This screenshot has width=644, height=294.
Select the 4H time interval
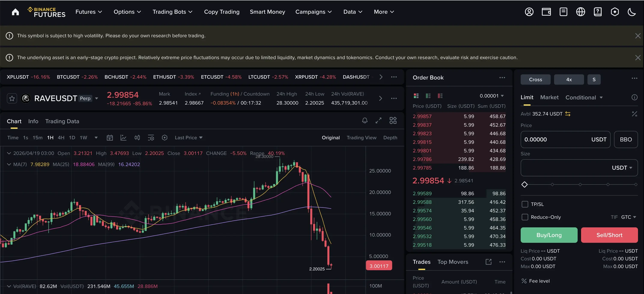point(61,138)
